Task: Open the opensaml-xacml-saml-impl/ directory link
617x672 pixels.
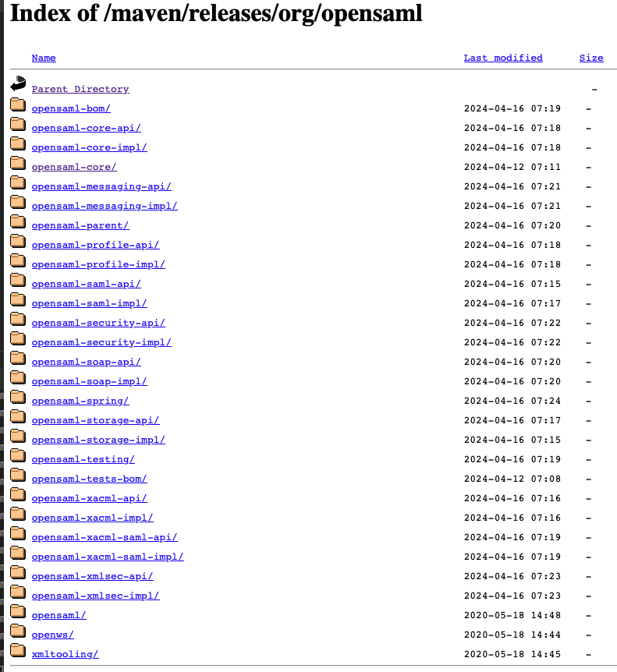Action: click(x=108, y=557)
